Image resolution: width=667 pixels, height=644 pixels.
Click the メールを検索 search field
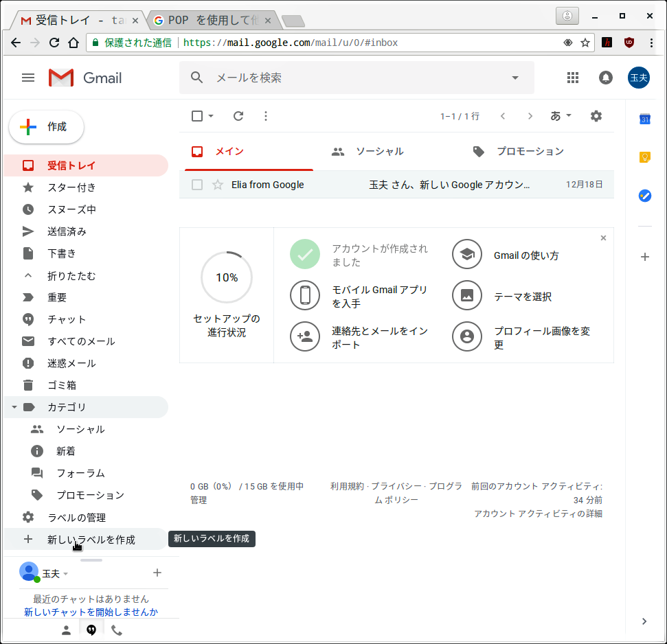coord(357,78)
